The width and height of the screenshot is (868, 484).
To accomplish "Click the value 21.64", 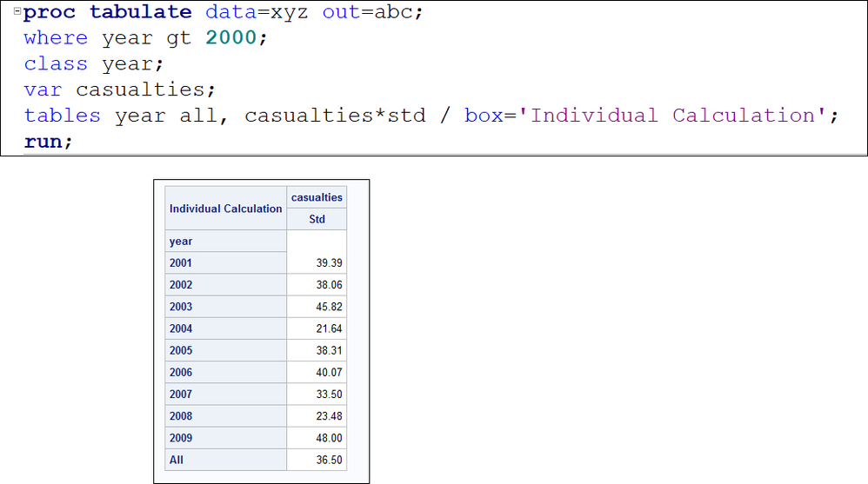I will 329,328.
